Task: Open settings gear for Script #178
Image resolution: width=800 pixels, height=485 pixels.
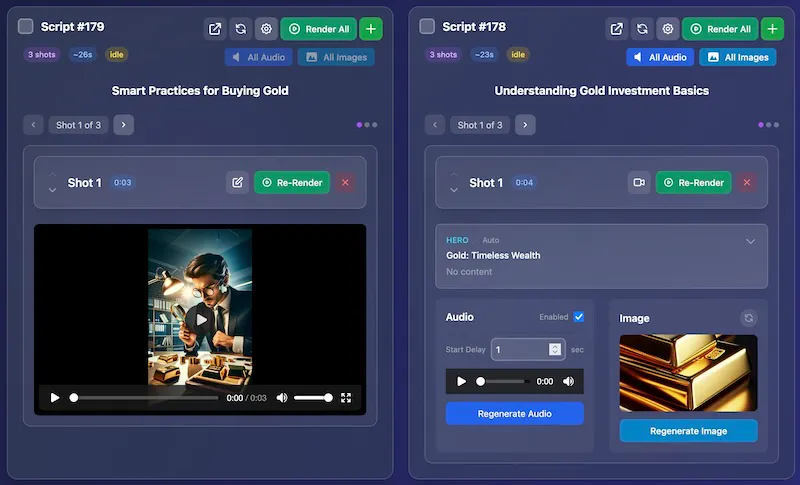Action: (x=667, y=29)
